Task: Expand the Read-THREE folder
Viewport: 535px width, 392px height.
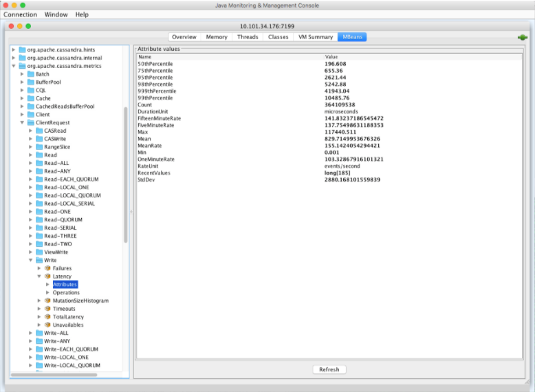Action: point(31,236)
